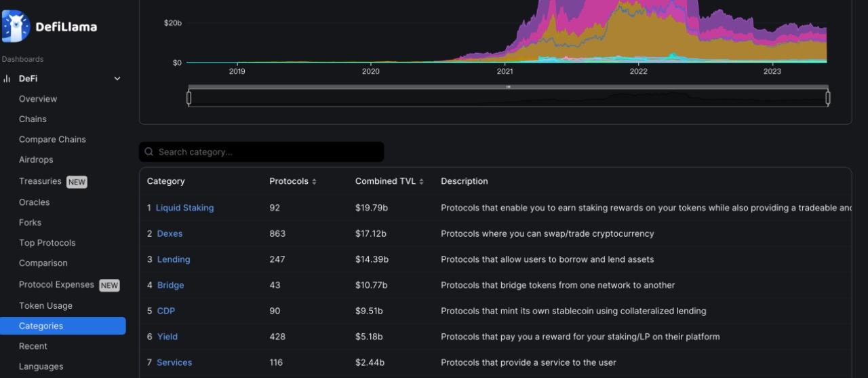The height and width of the screenshot is (378, 868).
Task: Open Chains page from sidebar
Action: (33, 119)
